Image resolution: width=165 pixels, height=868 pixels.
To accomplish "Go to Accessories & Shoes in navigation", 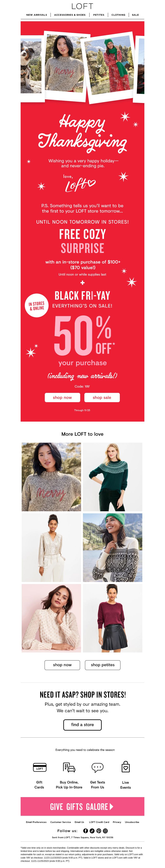I will tap(70, 15).
